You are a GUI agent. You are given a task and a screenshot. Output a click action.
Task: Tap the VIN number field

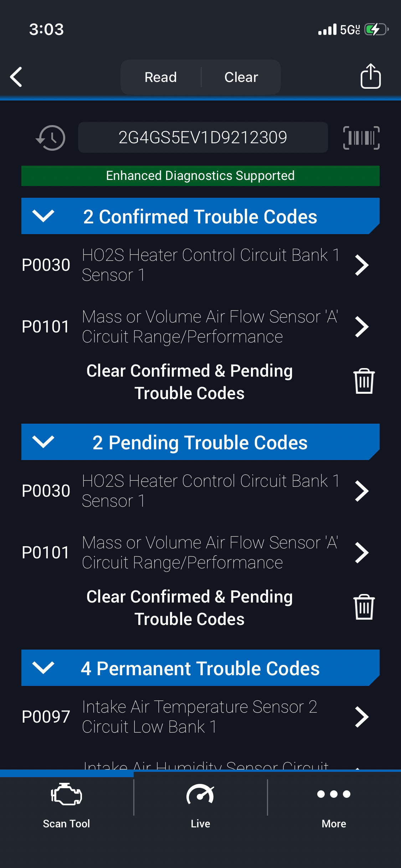(x=203, y=138)
